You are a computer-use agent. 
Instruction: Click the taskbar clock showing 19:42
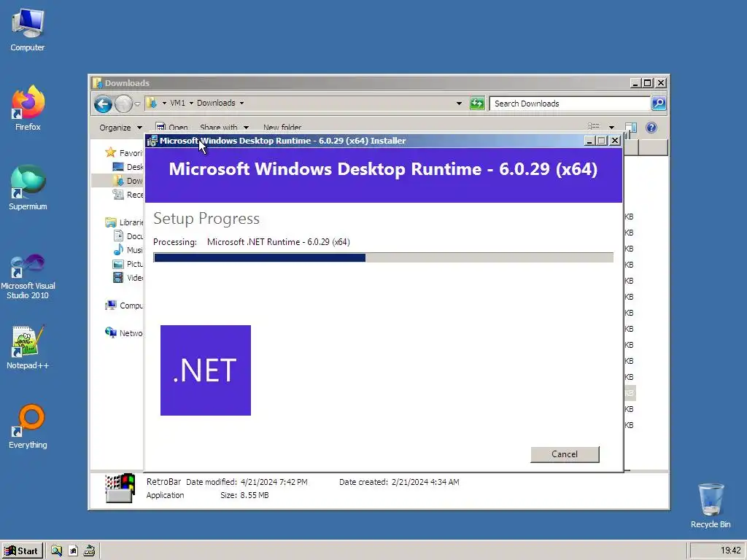tap(730, 551)
